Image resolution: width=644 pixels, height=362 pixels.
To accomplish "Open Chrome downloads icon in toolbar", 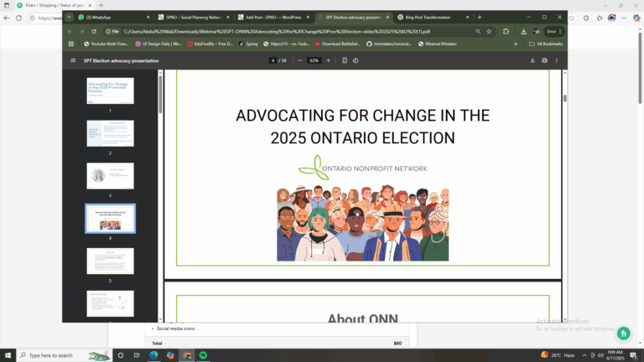I will tap(523, 31).
